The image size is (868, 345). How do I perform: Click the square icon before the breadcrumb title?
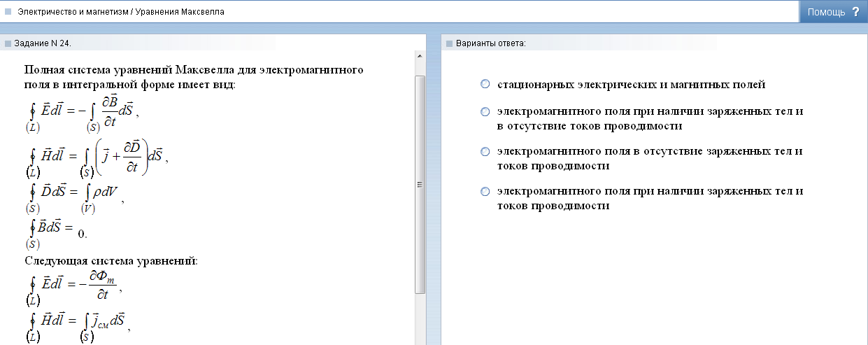[8, 12]
